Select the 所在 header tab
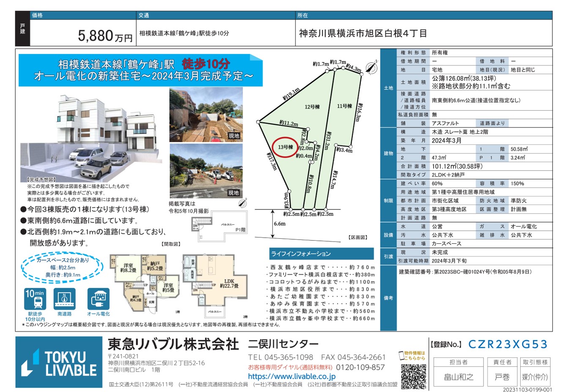Viewport: 568px width, 392px height. [303, 15]
